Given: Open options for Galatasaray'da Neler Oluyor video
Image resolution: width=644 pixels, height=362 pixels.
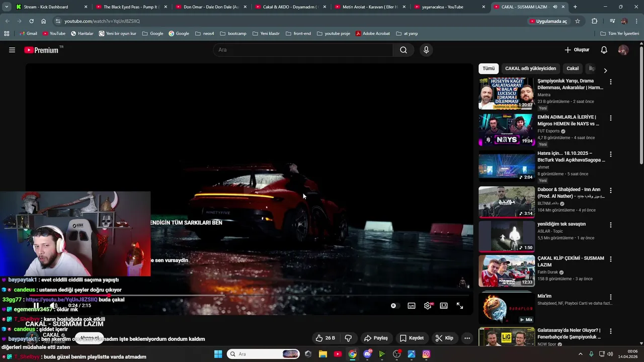Looking at the screenshot, I should (x=611, y=331).
